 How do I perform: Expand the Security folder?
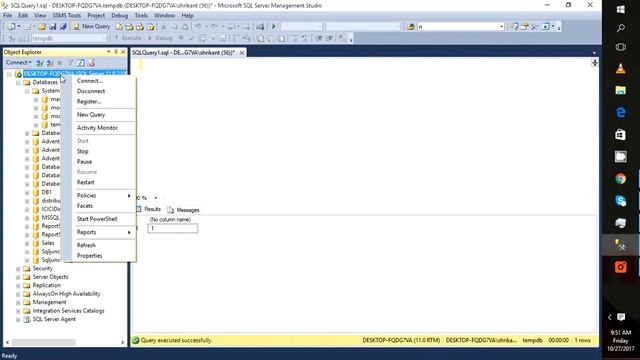click(x=18, y=269)
